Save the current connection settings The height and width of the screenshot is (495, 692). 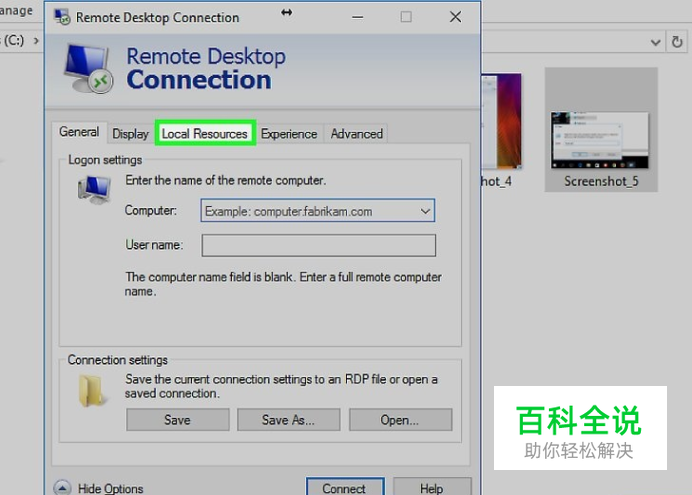(178, 420)
